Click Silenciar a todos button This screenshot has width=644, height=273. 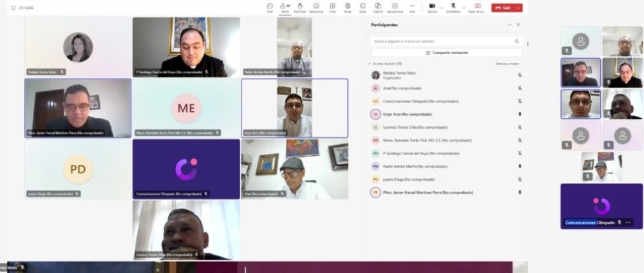(x=507, y=64)
